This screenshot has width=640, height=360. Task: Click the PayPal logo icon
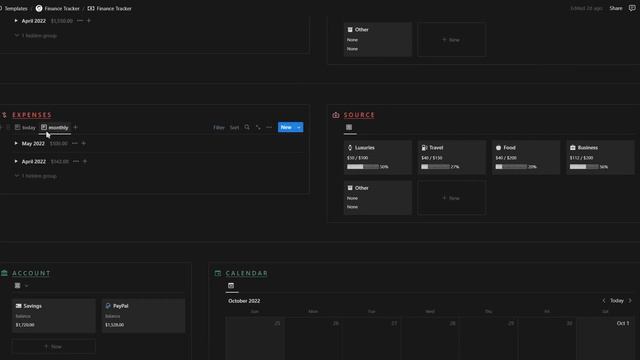108,306
